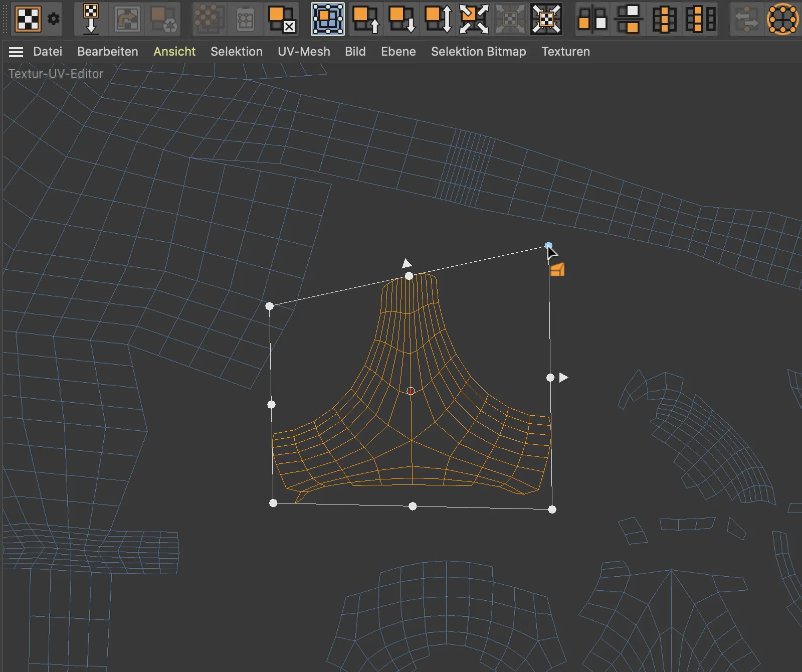Viewport: 802px width, 672px height.
Task: Click the checkerboard with four inward arrows icon
Action: click(546, 19)
